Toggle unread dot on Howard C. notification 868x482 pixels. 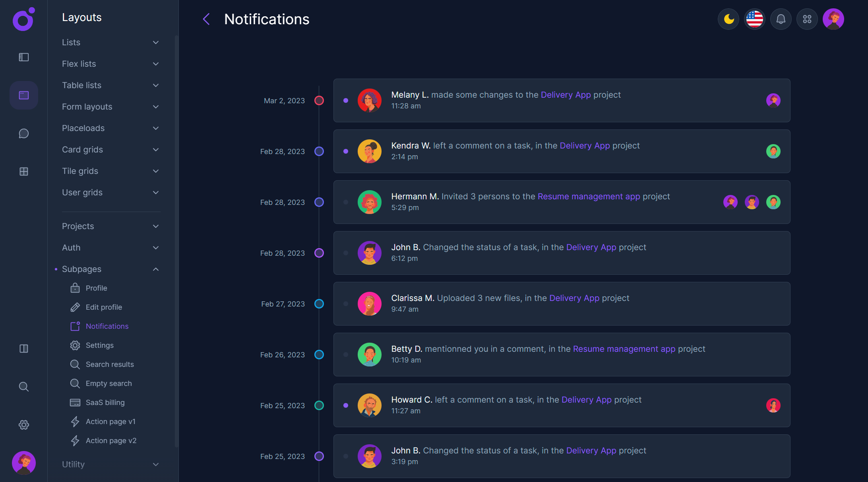point(345,405)
